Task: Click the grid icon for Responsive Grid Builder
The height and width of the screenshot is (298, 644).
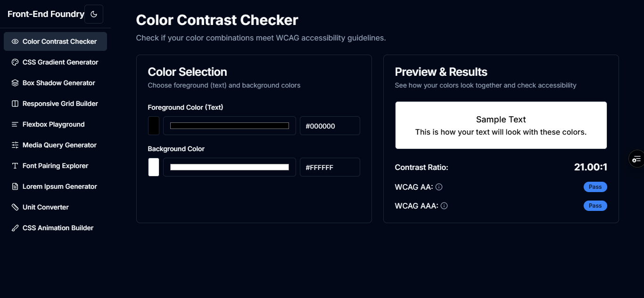Action: coord(14,103)
